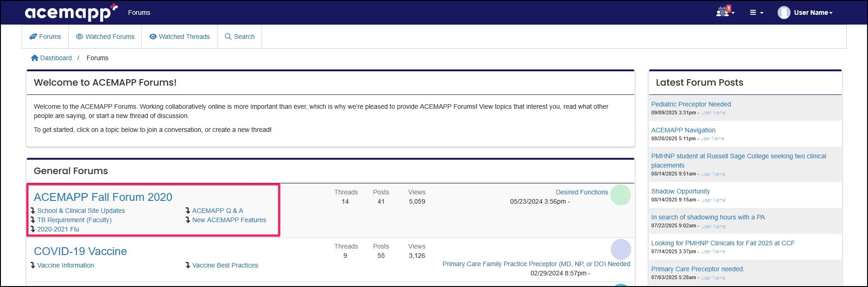Screen dimensions: 868x287
Task: Expand the hamburger menu dropdown
Action: coord(756,12)
